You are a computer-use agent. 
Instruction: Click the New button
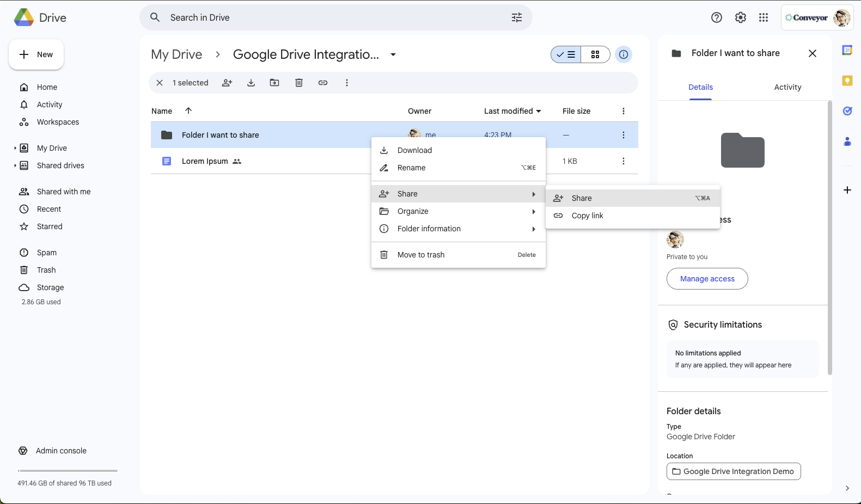tap(36, 54)
